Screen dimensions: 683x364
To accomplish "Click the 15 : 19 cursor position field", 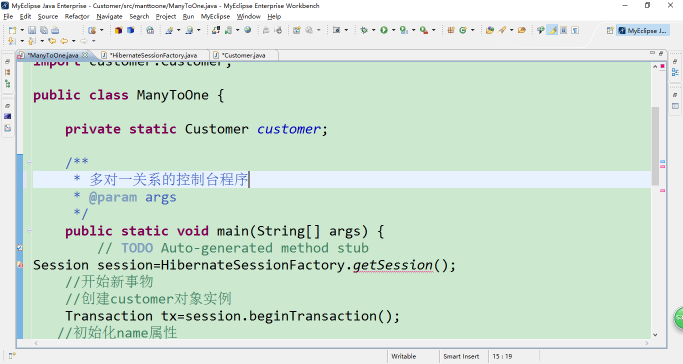I will 502,356.
